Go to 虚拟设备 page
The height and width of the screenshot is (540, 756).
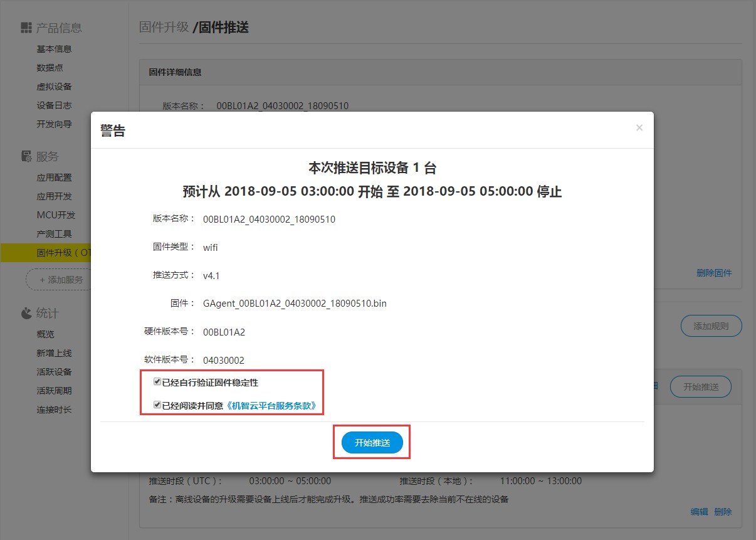click(54, 87)
